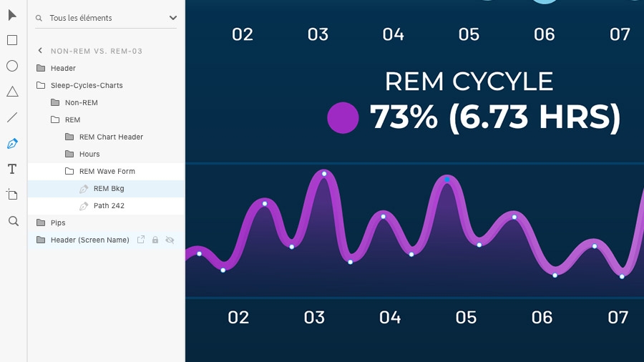Select the Polygon triangle tool
The width and height of the screenshot is (644, 362).
(12, 92)
